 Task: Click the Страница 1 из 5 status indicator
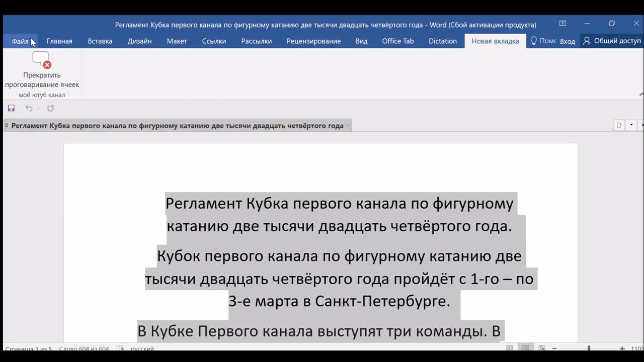pos(29,349)
